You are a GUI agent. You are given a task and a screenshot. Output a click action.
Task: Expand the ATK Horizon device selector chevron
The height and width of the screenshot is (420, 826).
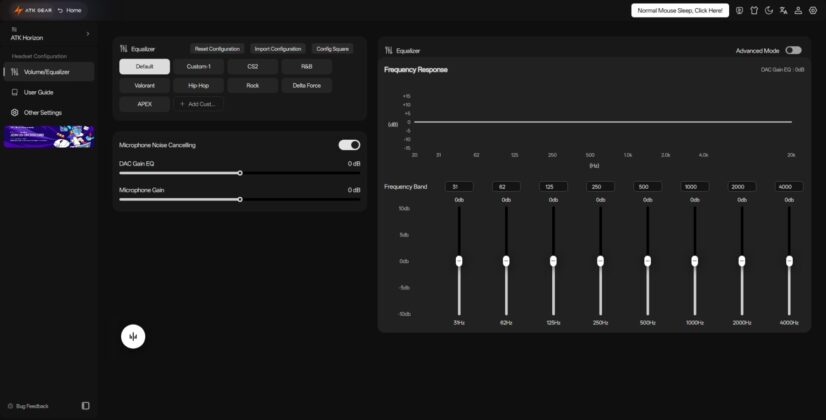coord(88,34)
